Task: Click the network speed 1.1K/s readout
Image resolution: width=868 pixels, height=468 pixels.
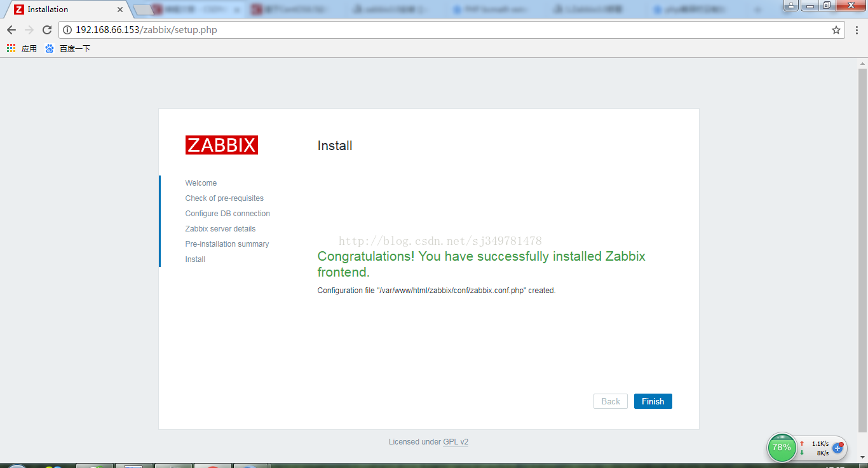Action: (x=820, y=444)
